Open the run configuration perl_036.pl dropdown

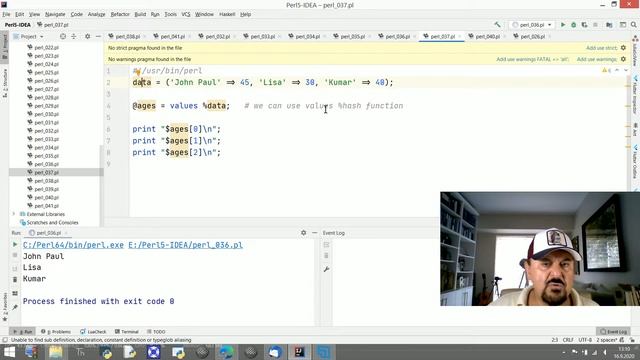(x=532, y=25)
